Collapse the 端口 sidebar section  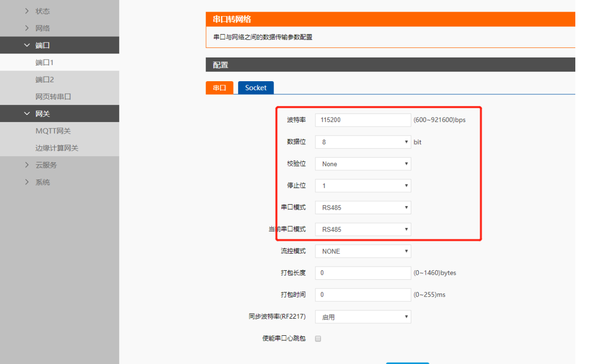point(42,45)
